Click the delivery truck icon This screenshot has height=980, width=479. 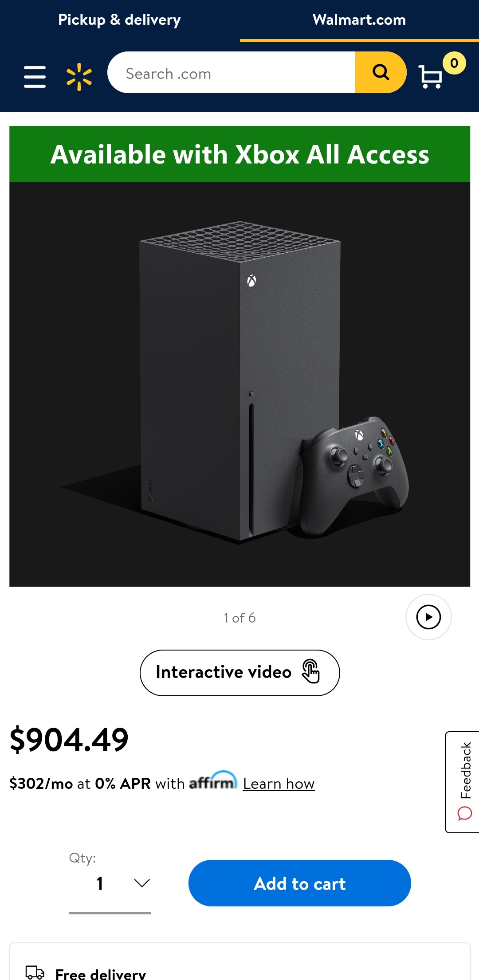coord(35,972)
